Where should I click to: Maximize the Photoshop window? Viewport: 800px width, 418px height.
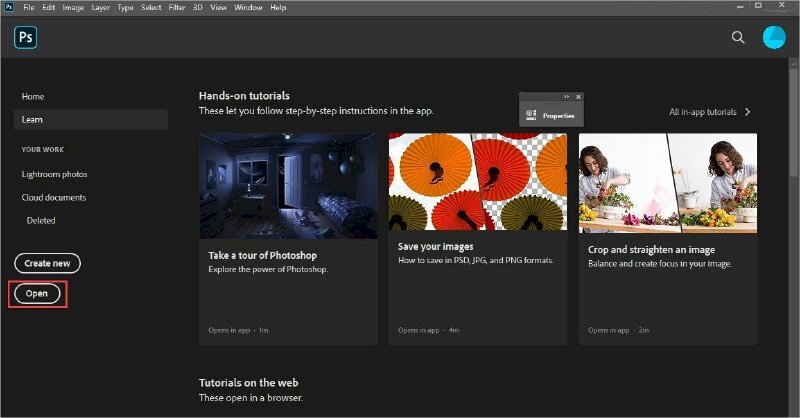(x=759, y=6)
